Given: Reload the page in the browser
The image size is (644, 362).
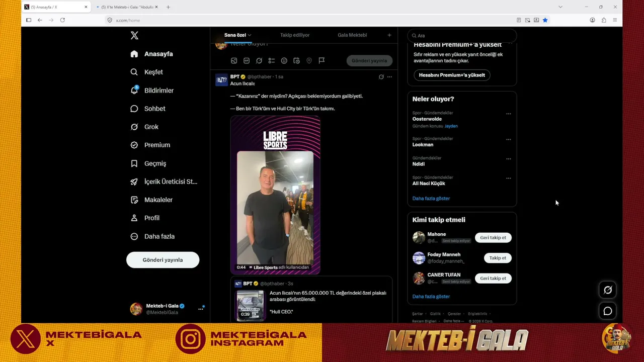Looking at the screenshot, I should pyautogui.click(x=62, y=20).
